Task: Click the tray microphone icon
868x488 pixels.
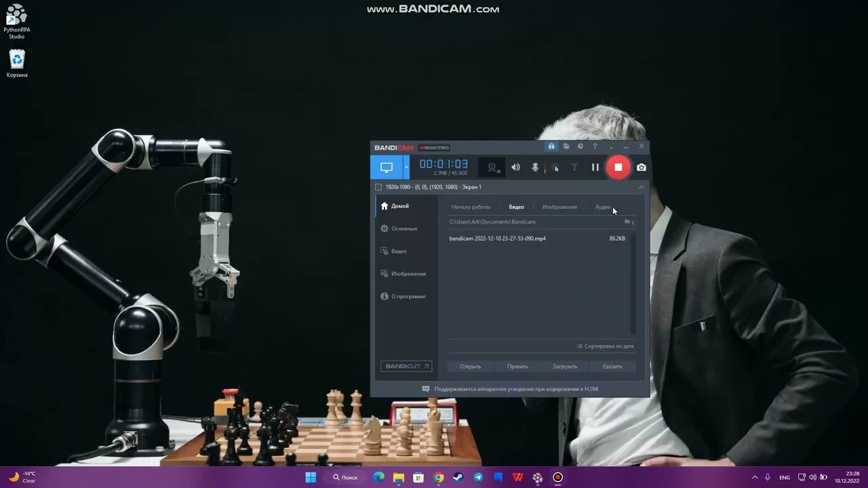Action: click(768, 477)
